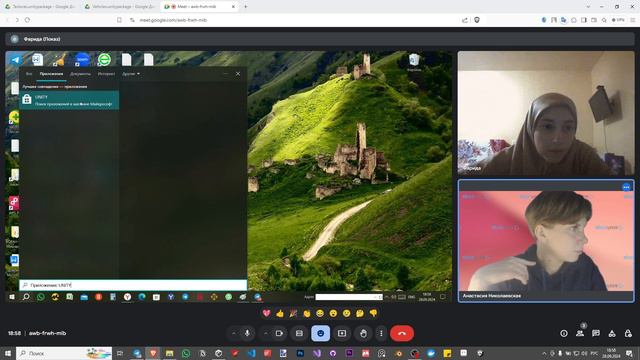Select Анастасия Николаевская video tile
The image size is (640, 360).
pyautogui.click(x=546, y=241)
